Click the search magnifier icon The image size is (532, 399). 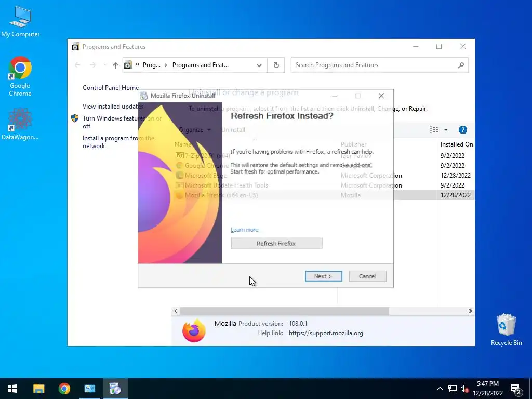pos(461,65)
